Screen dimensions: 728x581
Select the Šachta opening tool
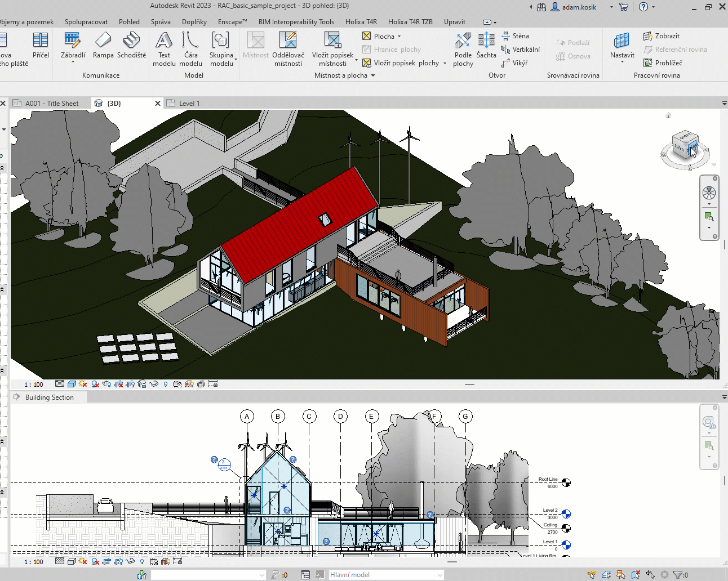(x=486, y=46)
